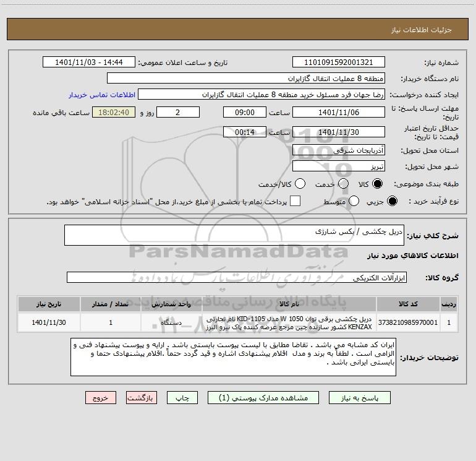Click the ردیف column header

tap(449, 304)
